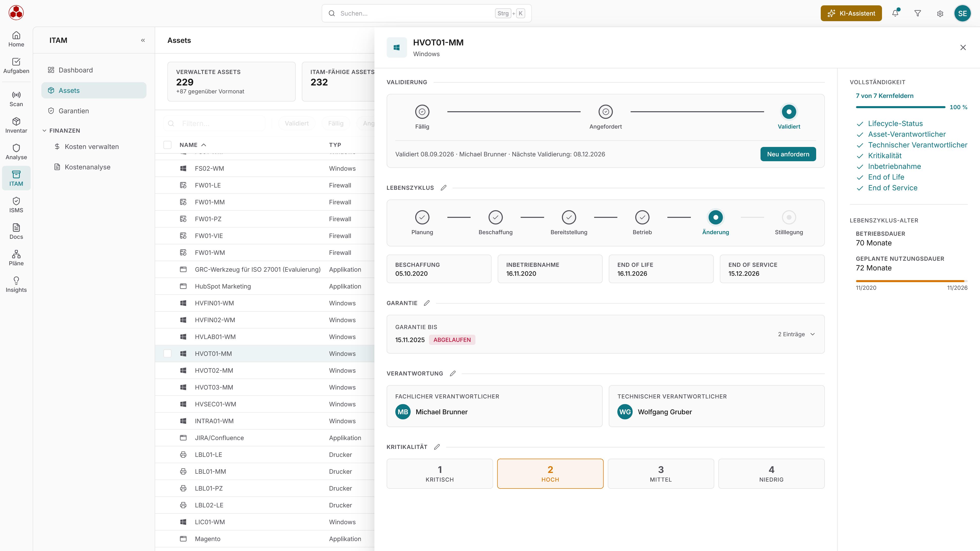Open ISMS in left rail

click(x=16, y=205)
